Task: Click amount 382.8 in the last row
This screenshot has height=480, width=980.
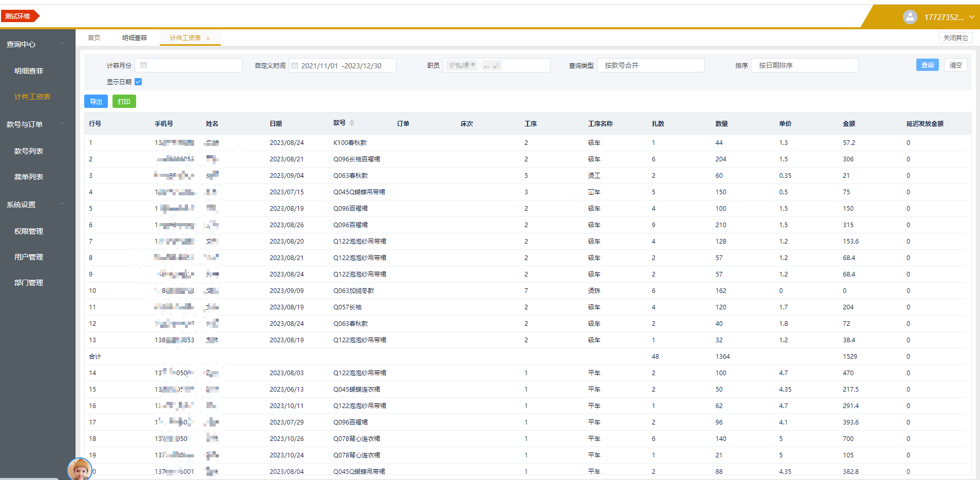Action: click(x=851, y=472)
